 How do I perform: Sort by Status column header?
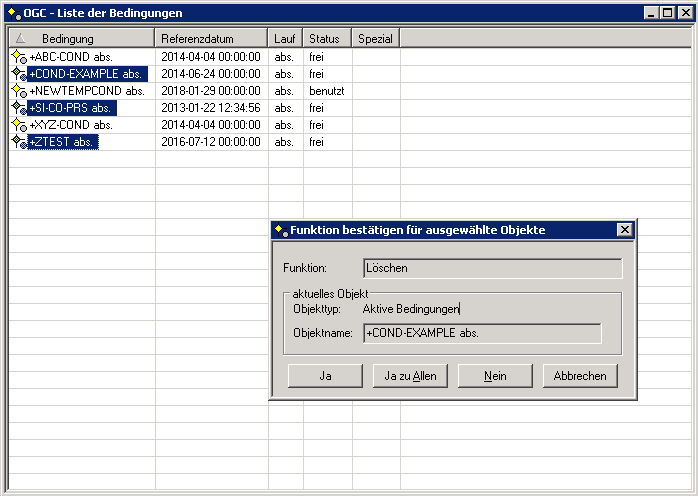324,38
